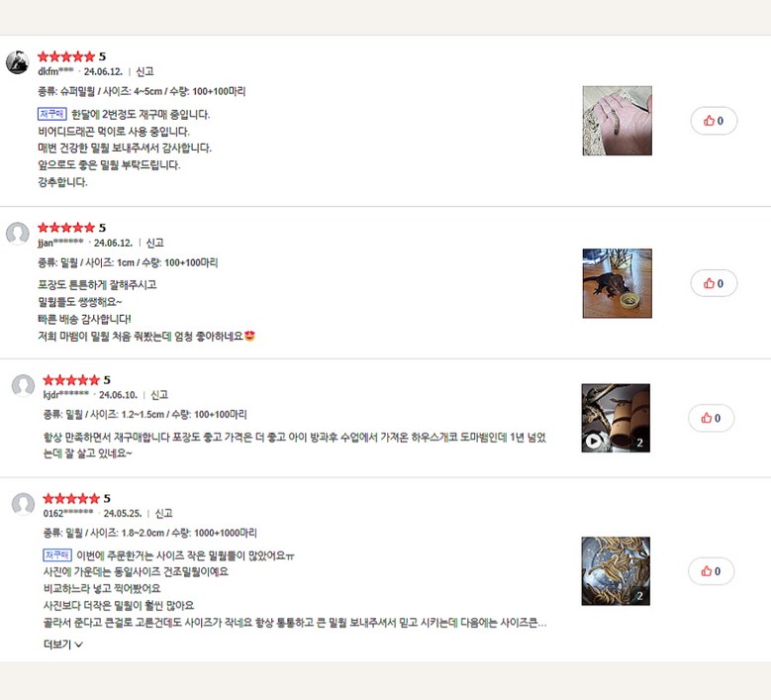This screenshot has height=700, width=771.
Task: Open jjan****** default profile avatar
Action: tap(17, 234)
